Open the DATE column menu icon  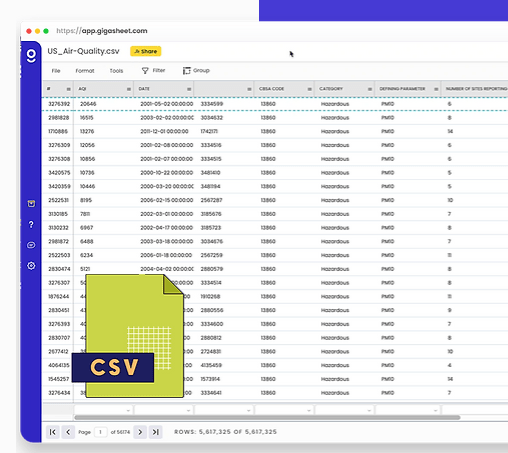point(189,89)
